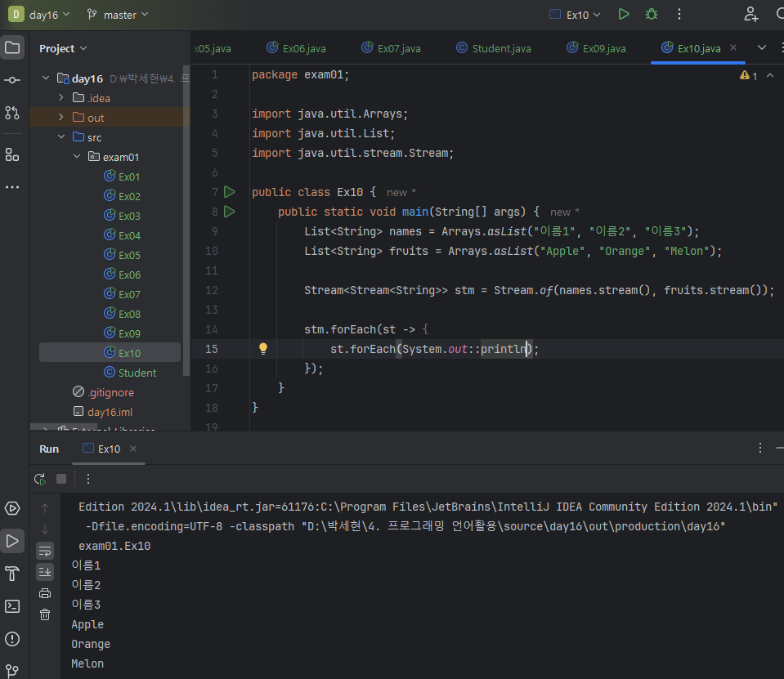Toggle Scroll to End in console

[45, 571]
